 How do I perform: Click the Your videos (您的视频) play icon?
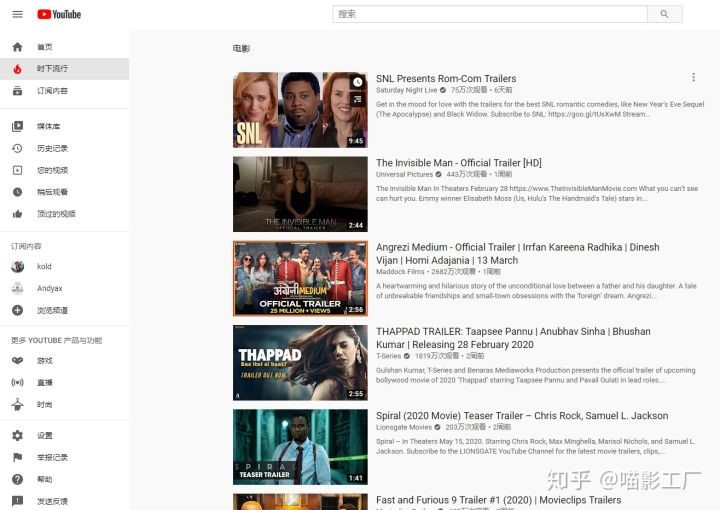click(x=17, y=170)
